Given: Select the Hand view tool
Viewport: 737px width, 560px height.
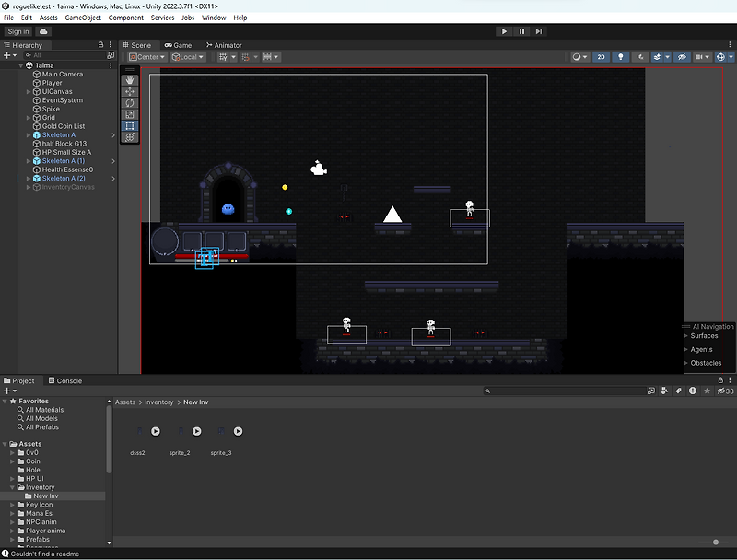Looking at the screenshot, I should pyautogui.click(x=130, y=80).
